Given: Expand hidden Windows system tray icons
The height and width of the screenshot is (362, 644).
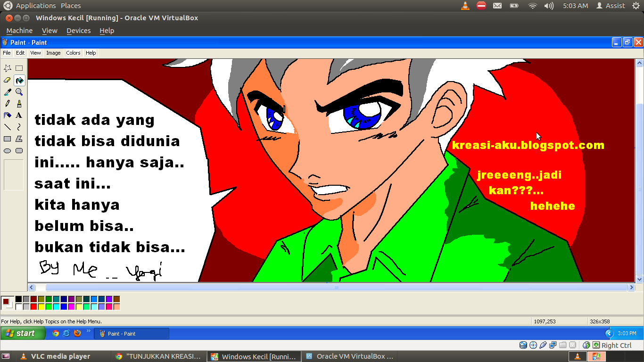Looking at the screenshot, I should pyautogui.click(x=609, y=333).
